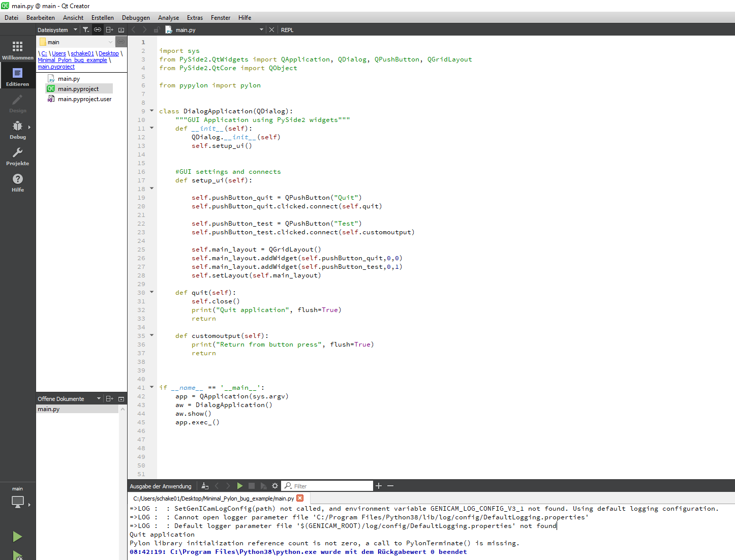Open the Analyse menu
The image size is (735, 560).
point(168,18)
